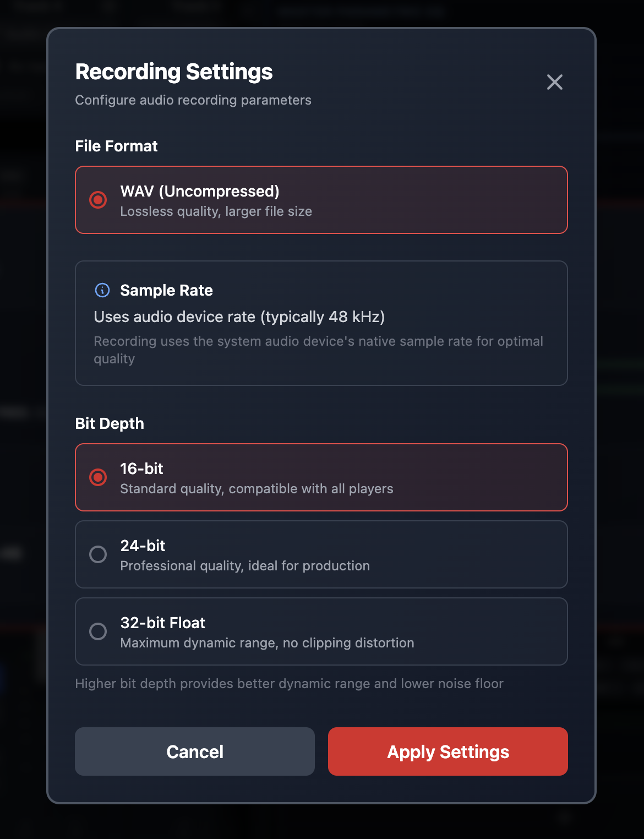Click "Maximum dynamic range, no clipping distortion" text
644x839 pixels.
tap(267, 643)
